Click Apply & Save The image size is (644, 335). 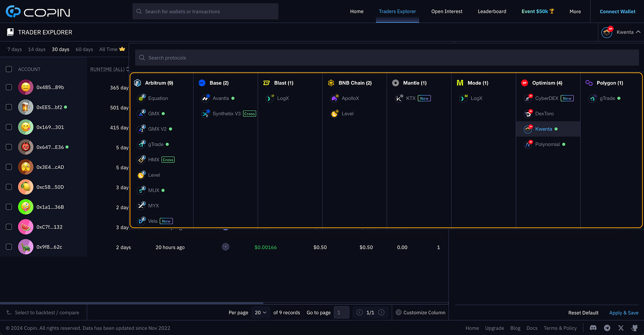click(624, 312)
